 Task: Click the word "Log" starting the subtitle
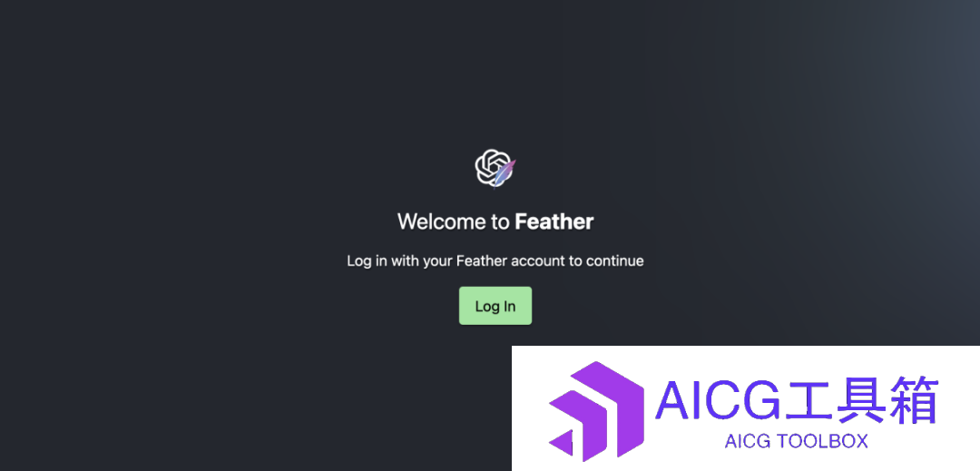(x=358, y=261)
